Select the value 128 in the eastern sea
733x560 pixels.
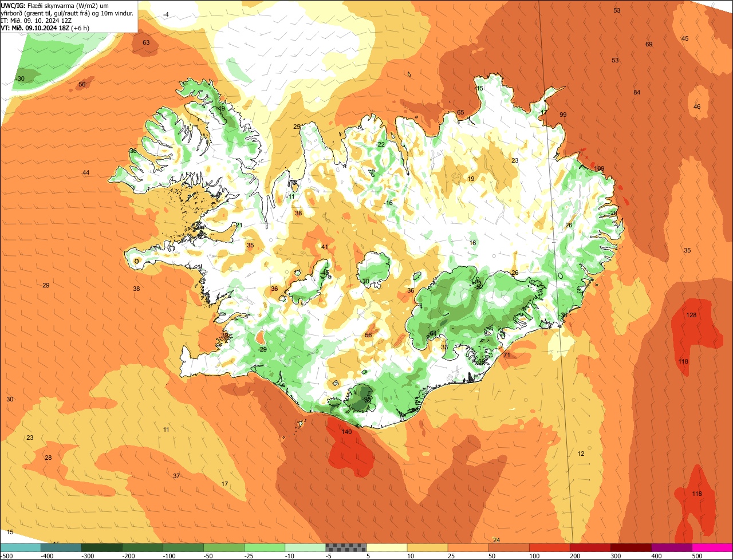click(691, 316)
